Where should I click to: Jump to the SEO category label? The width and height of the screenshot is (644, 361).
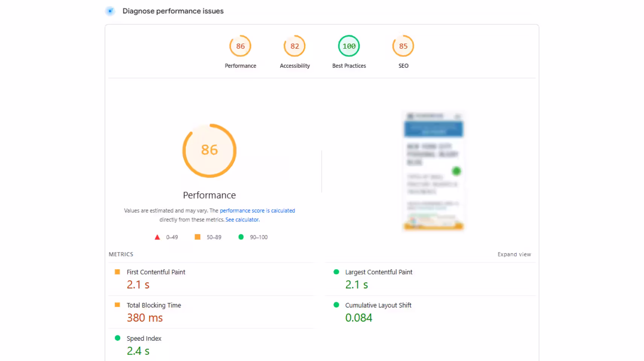[403, 66]
